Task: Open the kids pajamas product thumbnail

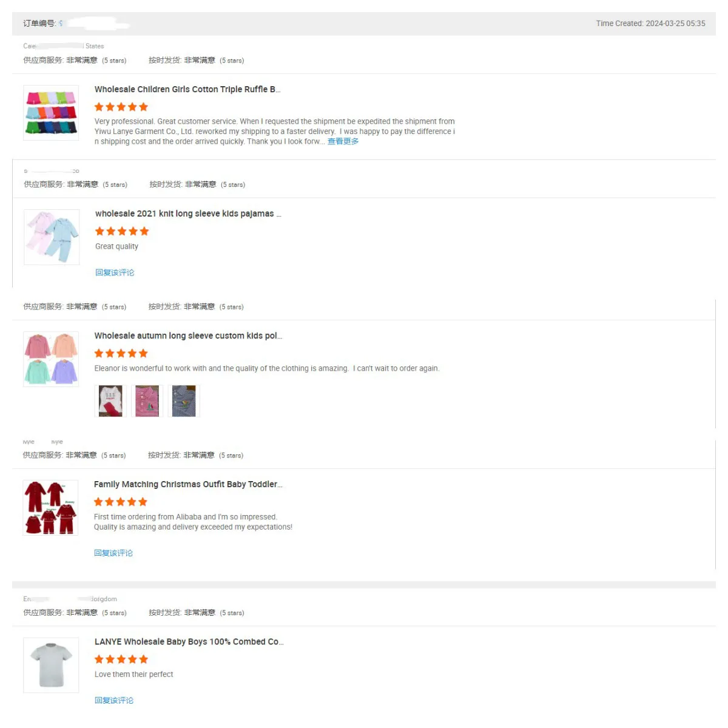Action: [52, 237]
